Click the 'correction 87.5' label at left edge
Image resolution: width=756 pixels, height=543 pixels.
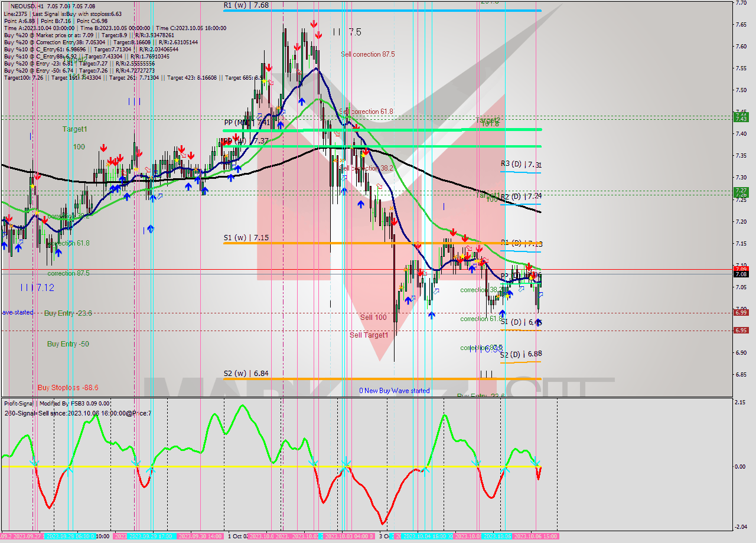(69, 273)
